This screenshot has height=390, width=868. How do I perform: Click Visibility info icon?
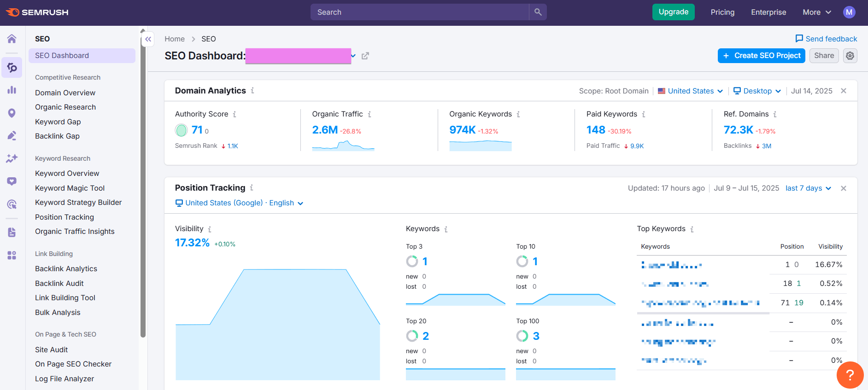[x=210, y=229]
